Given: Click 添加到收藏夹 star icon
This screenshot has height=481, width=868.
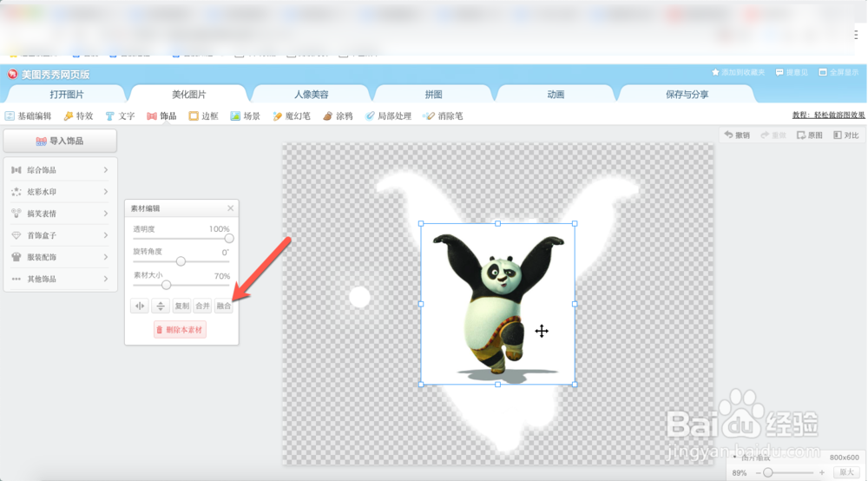Looking at the screenshot, I should [x=715, y=73].
